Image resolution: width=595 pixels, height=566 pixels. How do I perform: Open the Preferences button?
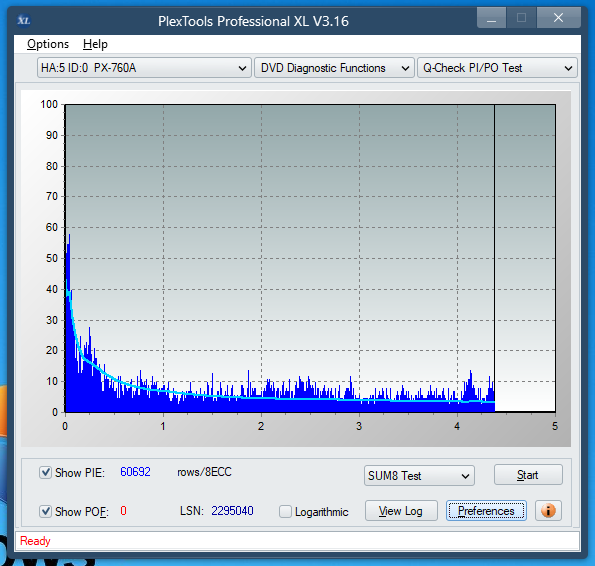click(486, 511)
